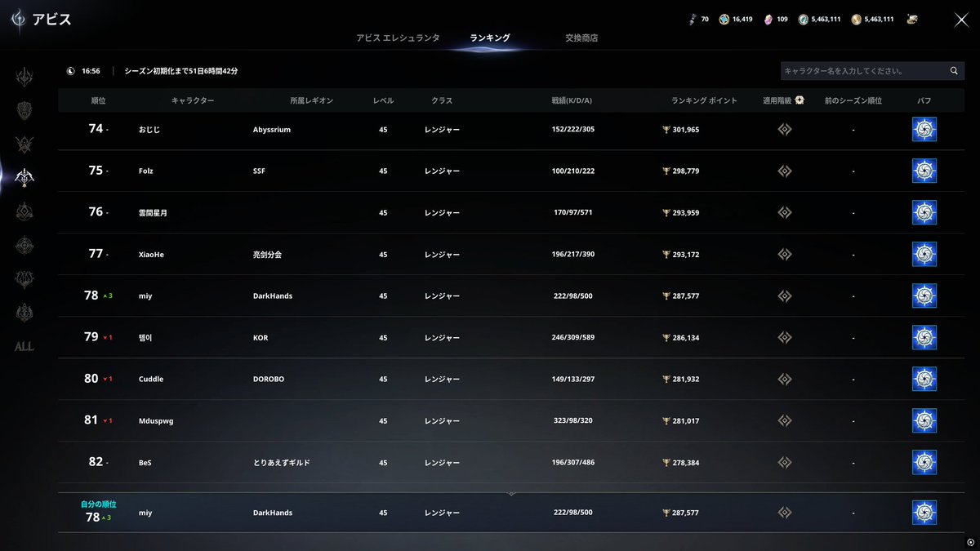
Task: Click the buff icon in おじじ's row
Action: [x=924, y=129]
